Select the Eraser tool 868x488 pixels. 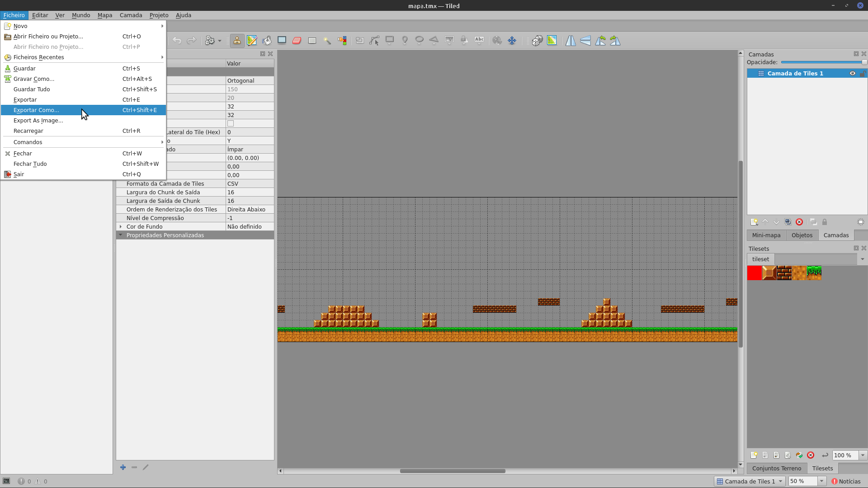pos(297,41)
